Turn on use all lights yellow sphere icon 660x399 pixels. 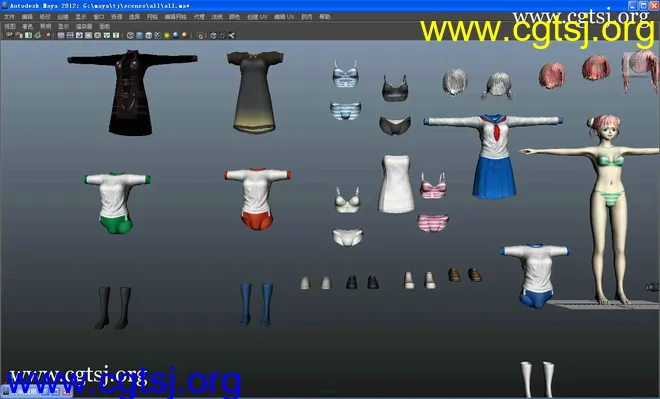[167, 35]
